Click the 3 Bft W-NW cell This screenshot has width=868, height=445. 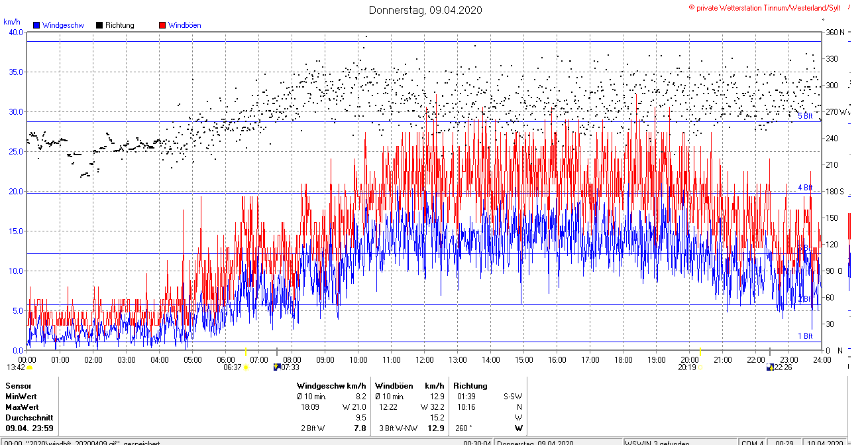click(x=398, y=428)
